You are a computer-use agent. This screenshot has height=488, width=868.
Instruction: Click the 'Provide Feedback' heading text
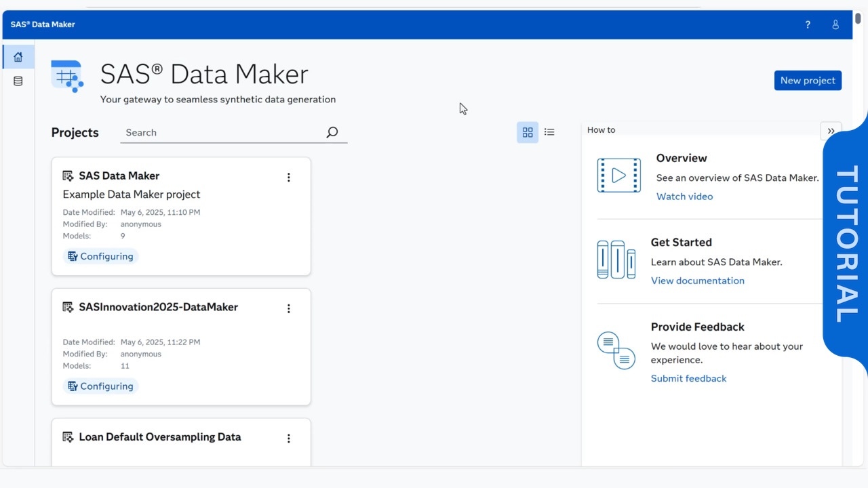(697, 327)
